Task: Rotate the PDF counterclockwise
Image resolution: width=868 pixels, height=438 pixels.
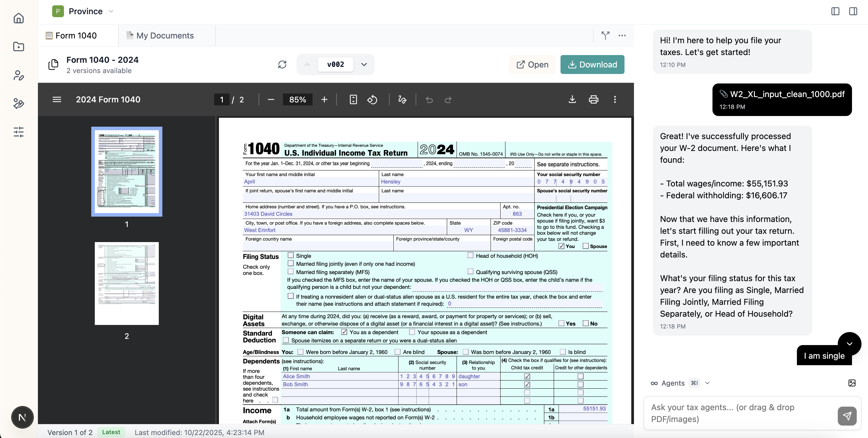Action: 372,100
